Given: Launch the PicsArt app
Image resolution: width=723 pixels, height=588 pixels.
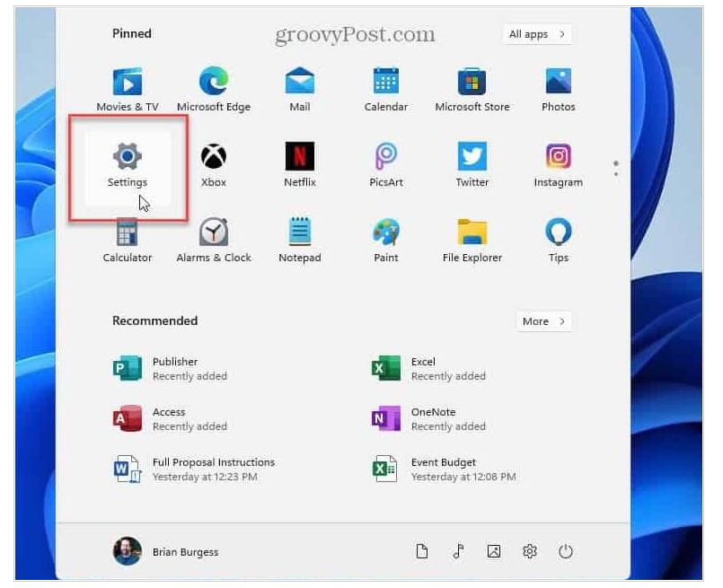Looking at the screenshot, I should tap(386, 165).
